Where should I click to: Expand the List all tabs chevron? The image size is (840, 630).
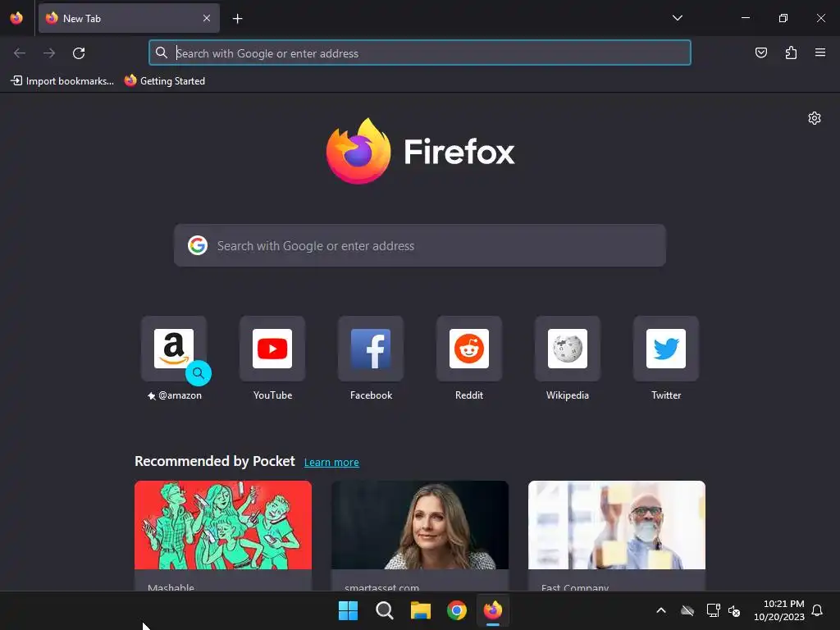point(677,18)
